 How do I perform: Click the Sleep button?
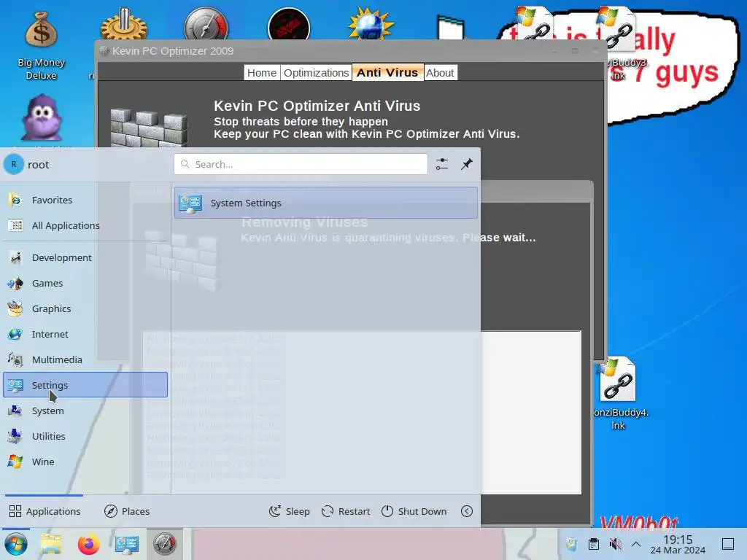click(x=289, y=511)
